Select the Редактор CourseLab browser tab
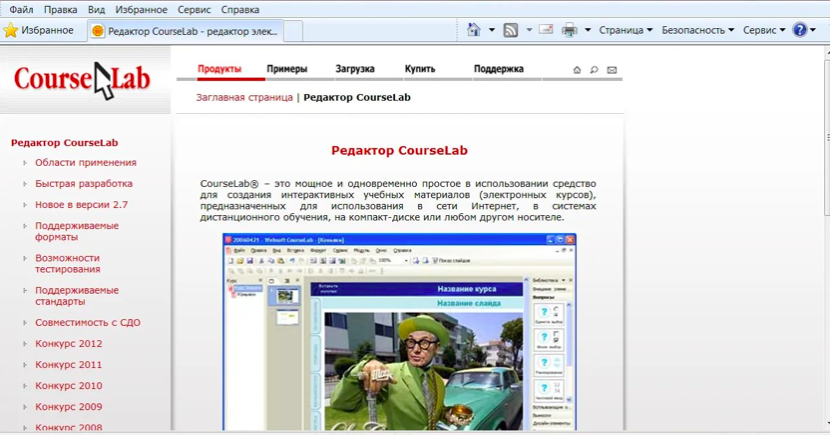This screenshot has height=435, width=830. (185, 31)
